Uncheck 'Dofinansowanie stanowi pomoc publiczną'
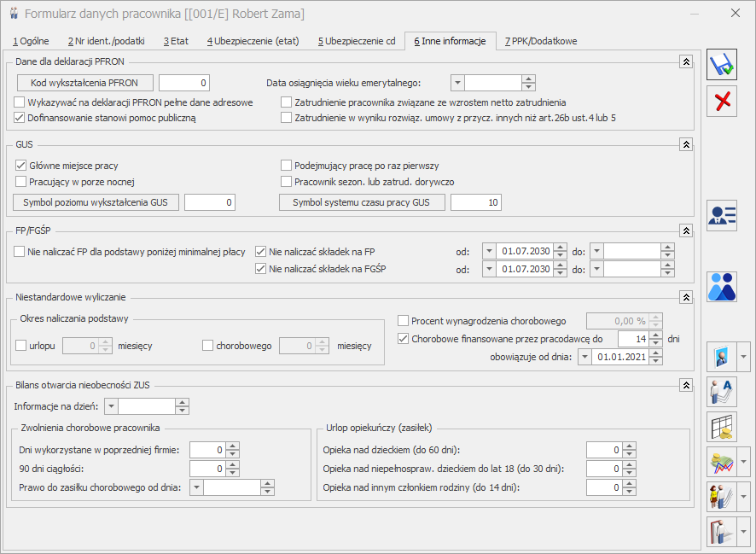The image size is (756, 554). tap(20, 118)
